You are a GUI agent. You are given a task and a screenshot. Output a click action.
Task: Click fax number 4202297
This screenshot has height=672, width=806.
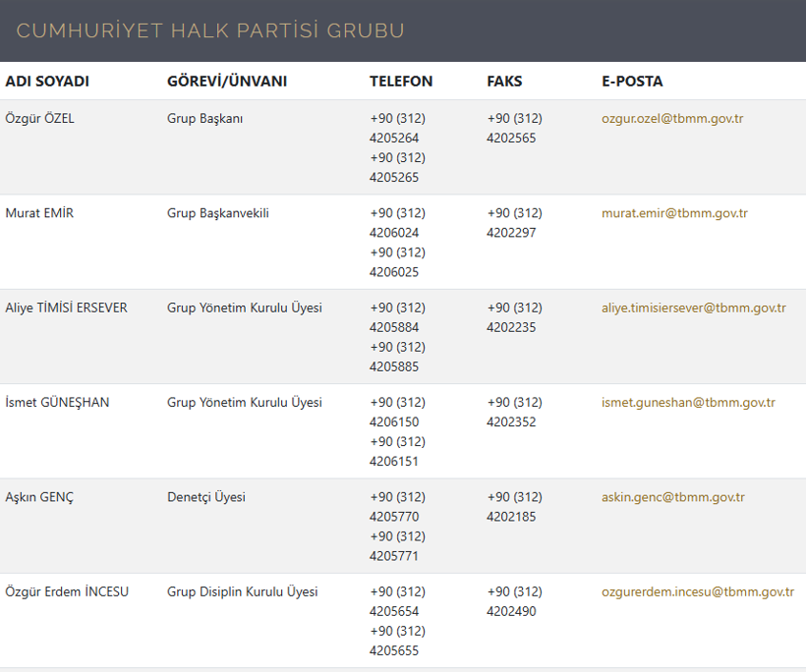click(x=511, y=233)
